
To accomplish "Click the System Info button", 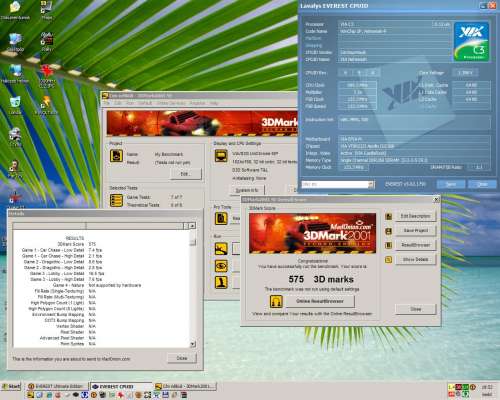I will click(247, 190).
